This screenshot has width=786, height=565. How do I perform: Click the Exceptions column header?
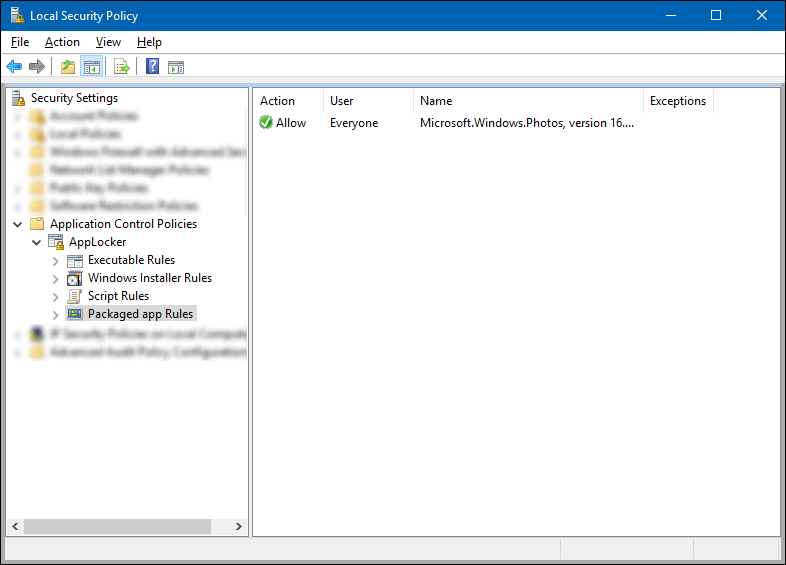click(677, 101)
